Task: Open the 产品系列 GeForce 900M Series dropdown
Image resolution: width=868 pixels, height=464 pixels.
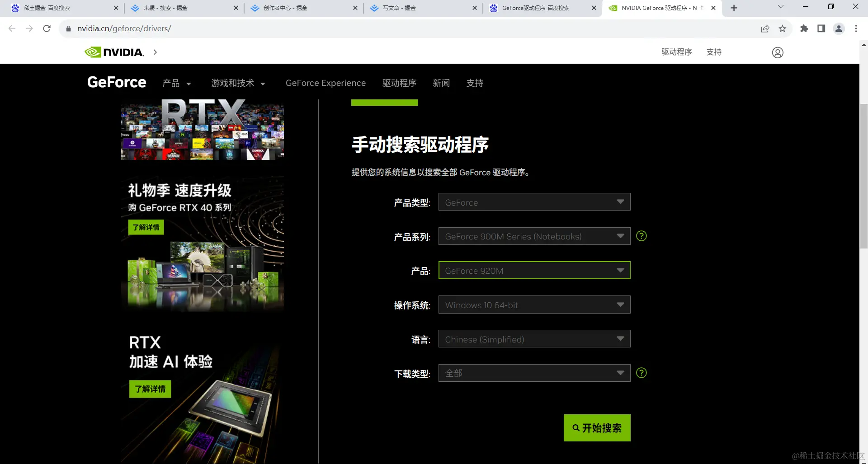Action: point(534,236)
